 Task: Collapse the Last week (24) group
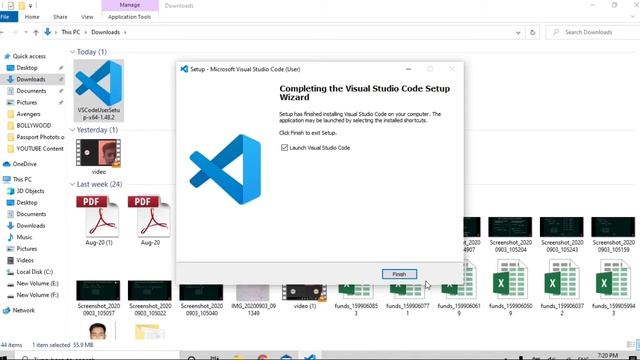click(72, 184)
